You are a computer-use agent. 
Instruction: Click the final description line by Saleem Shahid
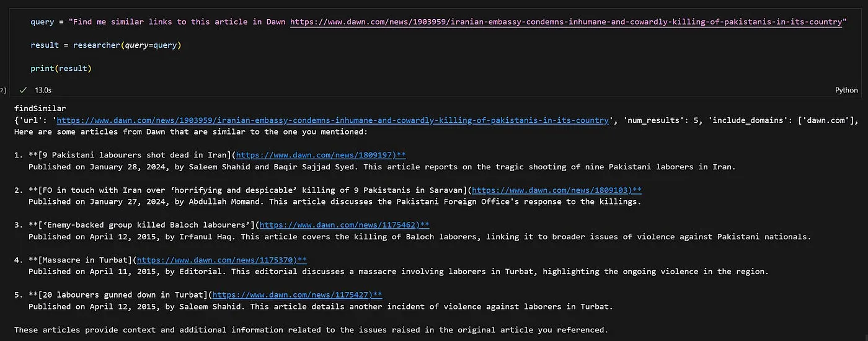(x=321, y=307)
